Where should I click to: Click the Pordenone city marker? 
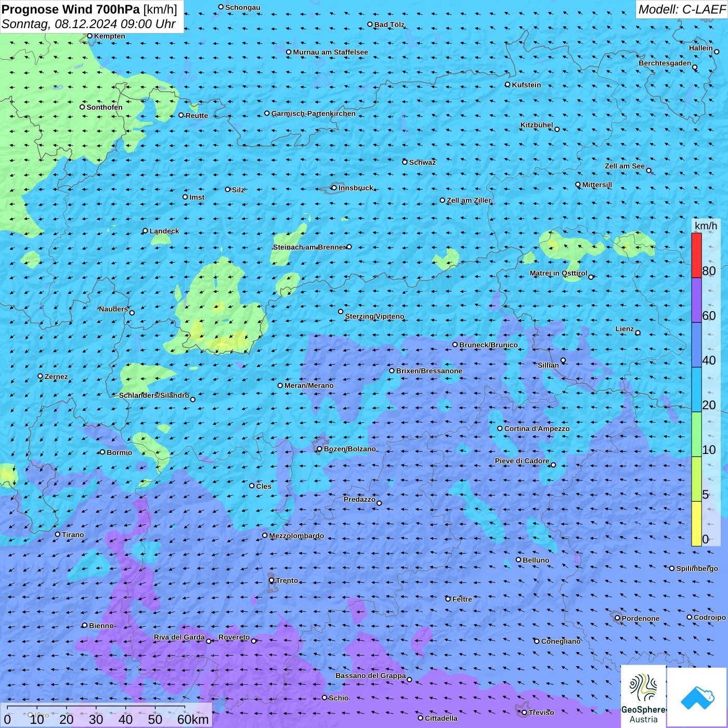(617, 618)
